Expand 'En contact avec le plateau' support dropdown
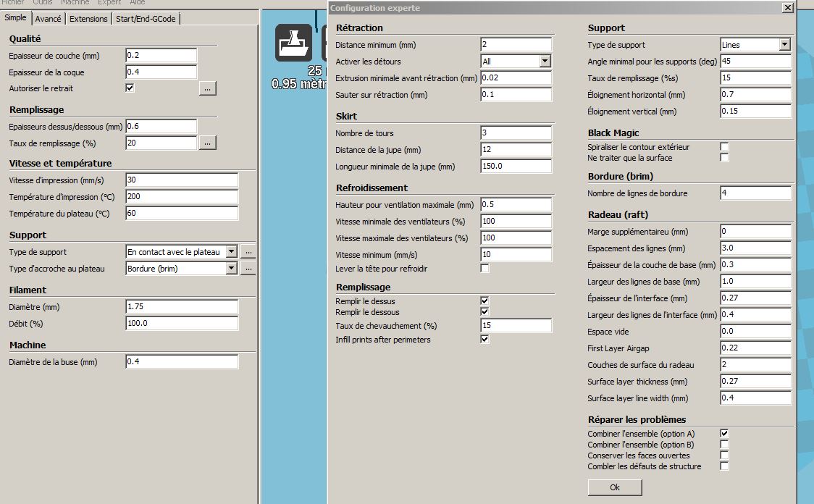814x504 pixels. click(x=231, y=252)
